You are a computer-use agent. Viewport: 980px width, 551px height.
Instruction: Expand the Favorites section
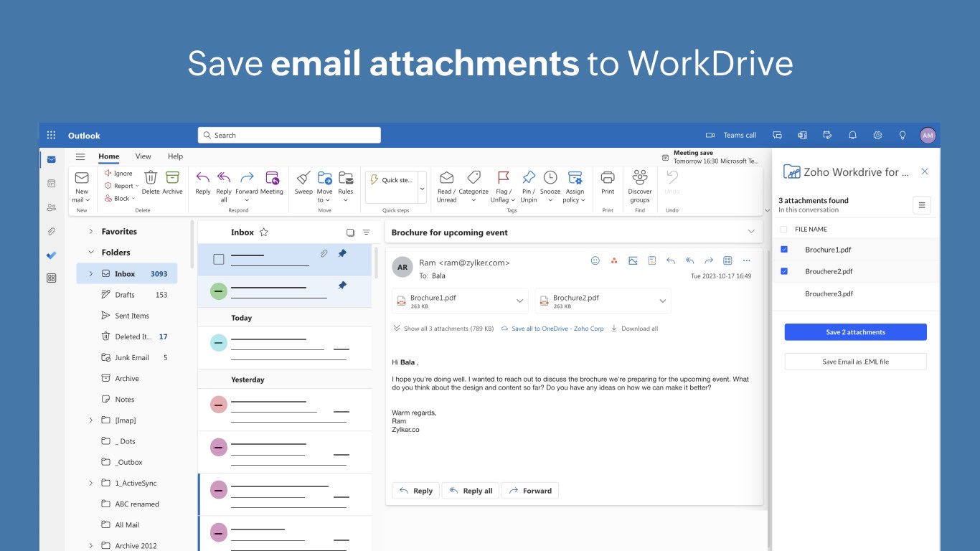pyautogui.click(x=90, y=232)
